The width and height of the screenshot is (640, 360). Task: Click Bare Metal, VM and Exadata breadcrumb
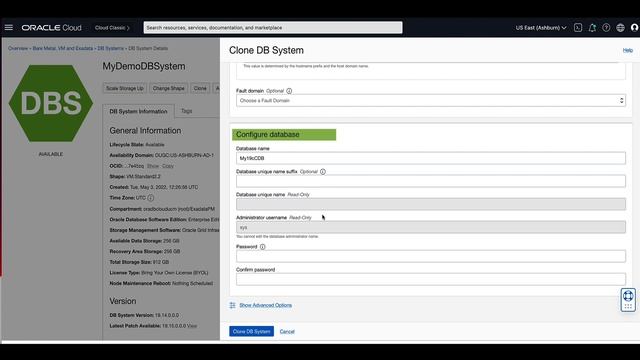(63, 48)
